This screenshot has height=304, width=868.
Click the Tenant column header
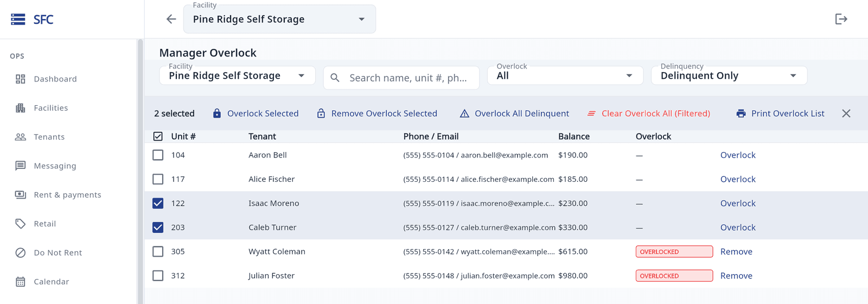263,136
